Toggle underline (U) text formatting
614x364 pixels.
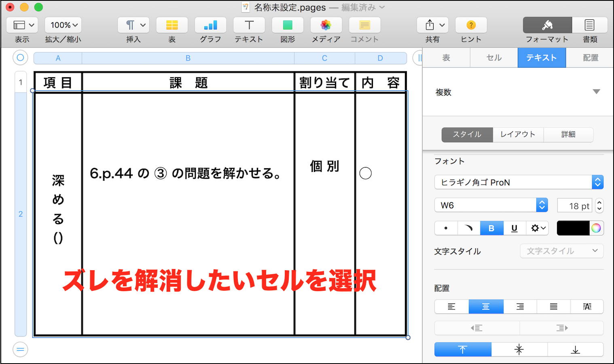click(514, 228)
